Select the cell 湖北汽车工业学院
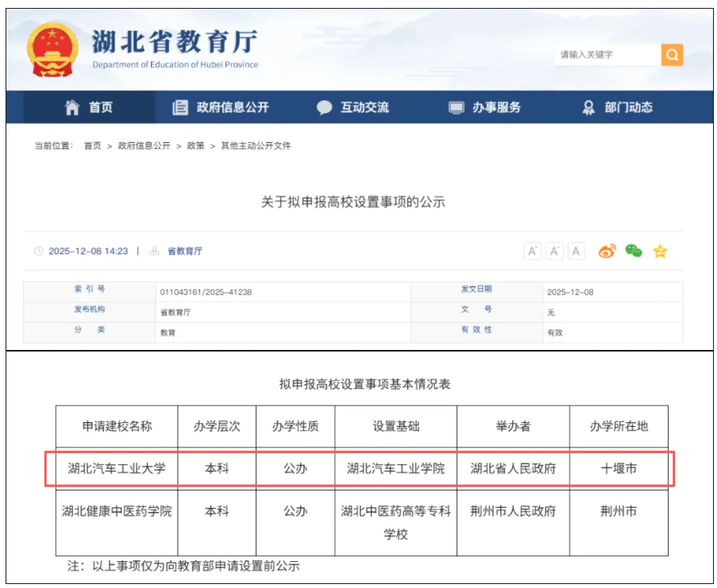717x588 pixels. click(x=396, y=469)
